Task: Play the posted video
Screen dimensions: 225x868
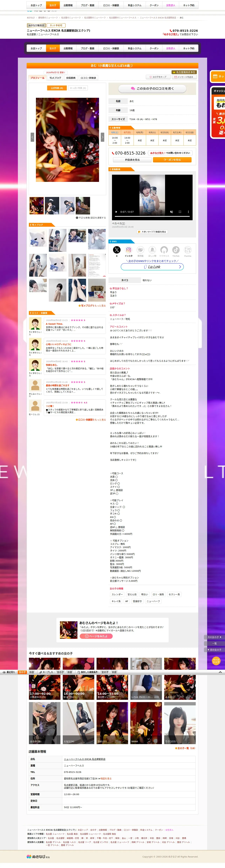Action: (117, 212)
